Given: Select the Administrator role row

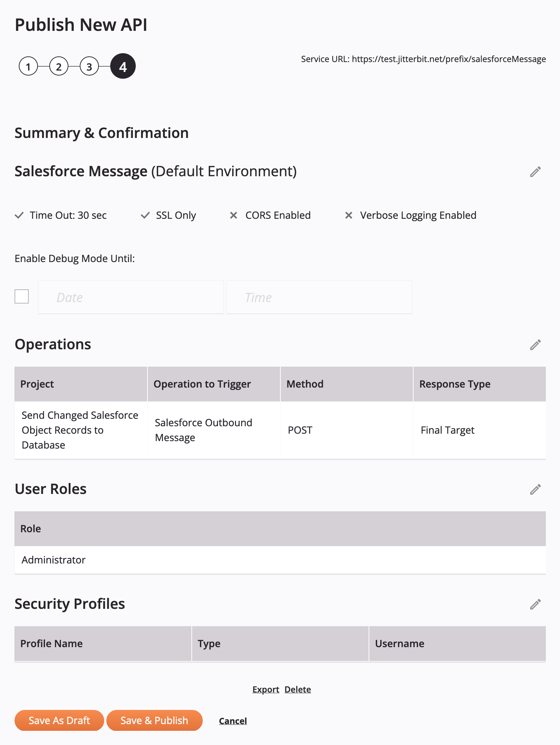Looking at the screenshot, I should [280, 560].
